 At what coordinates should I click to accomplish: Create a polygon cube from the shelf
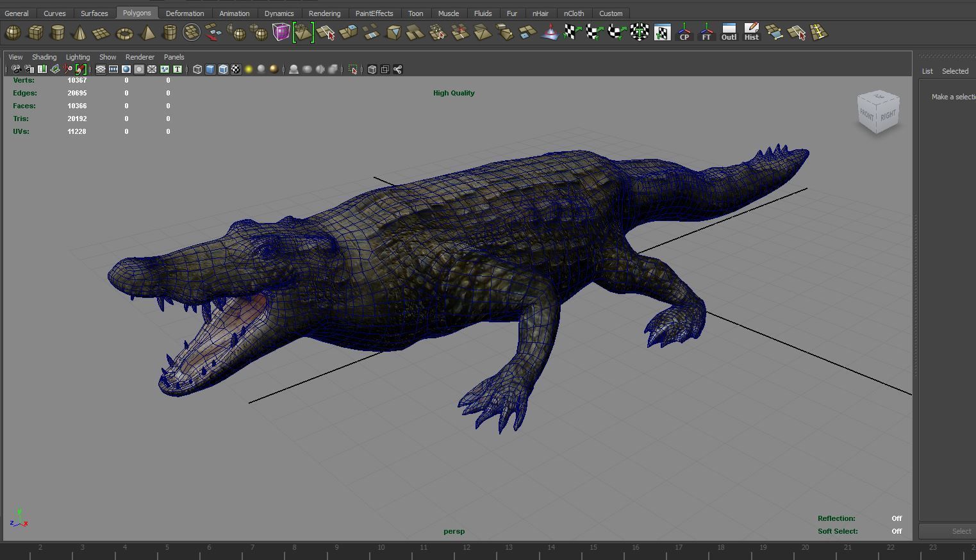35,32
